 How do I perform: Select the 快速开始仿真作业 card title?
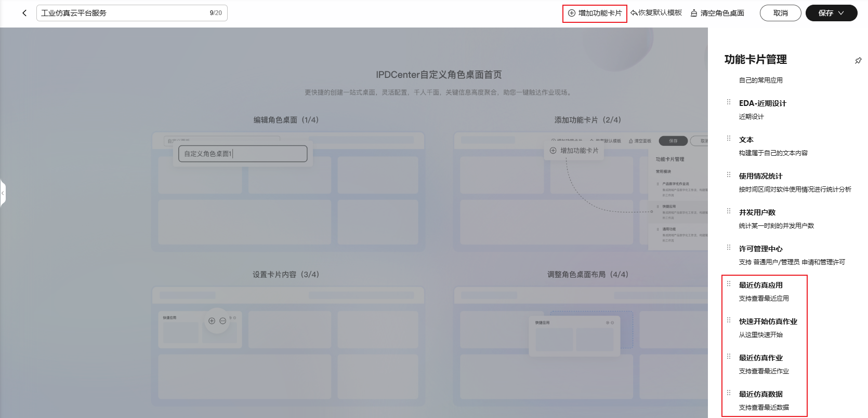[x=768, y=321]
